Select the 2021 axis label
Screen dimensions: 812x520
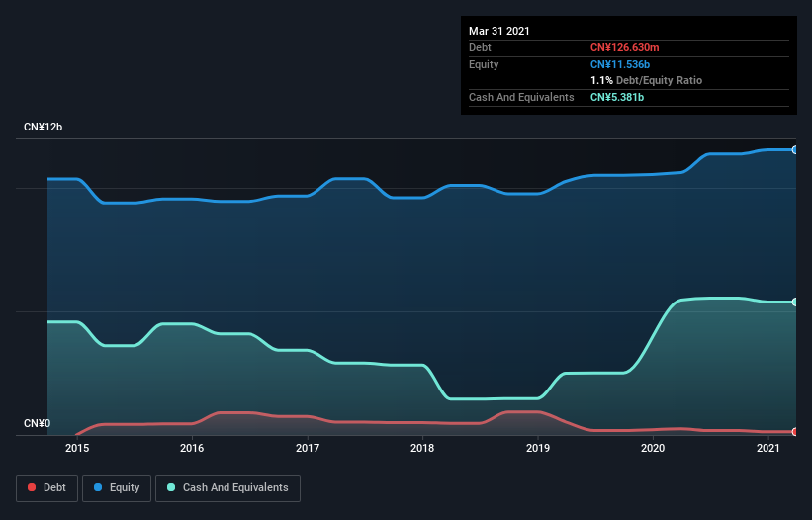(x=767, y=448)
